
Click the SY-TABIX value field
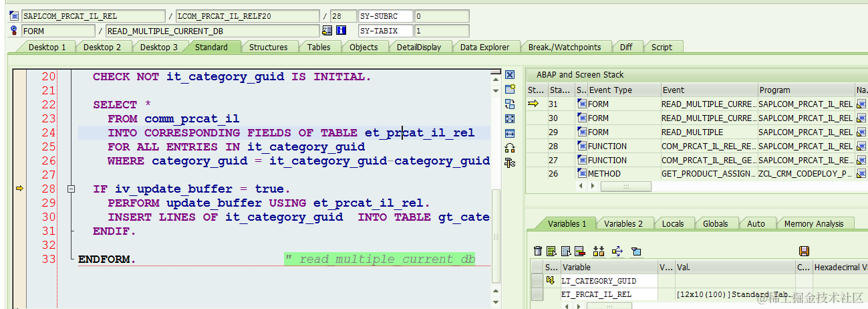click(441, 31)
